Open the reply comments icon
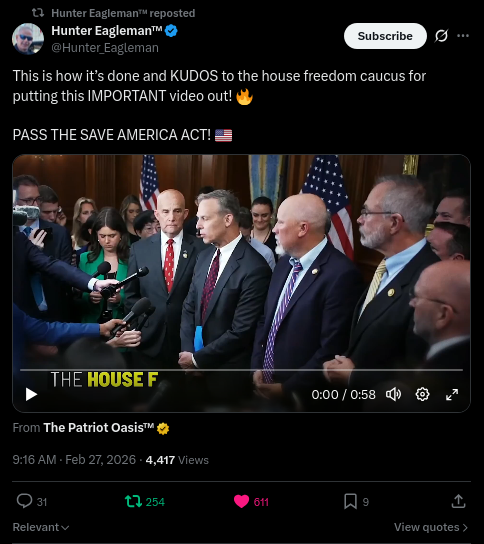This screenshot has height=544, width=484. pos(24,501)
